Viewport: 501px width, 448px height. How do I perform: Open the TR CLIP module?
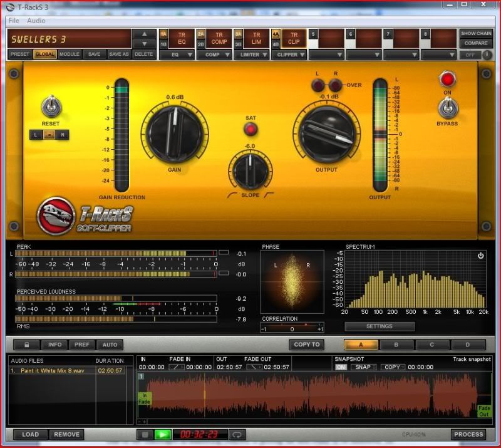pos(294,38)
